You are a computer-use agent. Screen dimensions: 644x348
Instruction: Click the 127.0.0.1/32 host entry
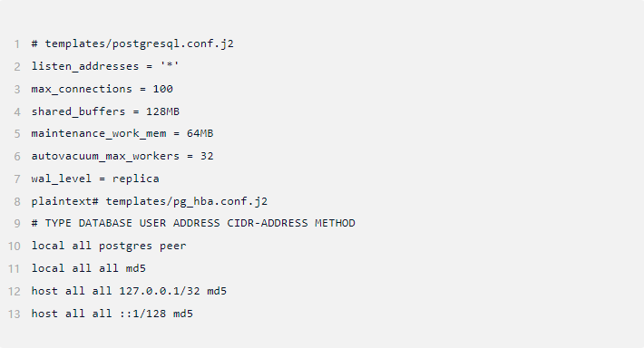129,291
